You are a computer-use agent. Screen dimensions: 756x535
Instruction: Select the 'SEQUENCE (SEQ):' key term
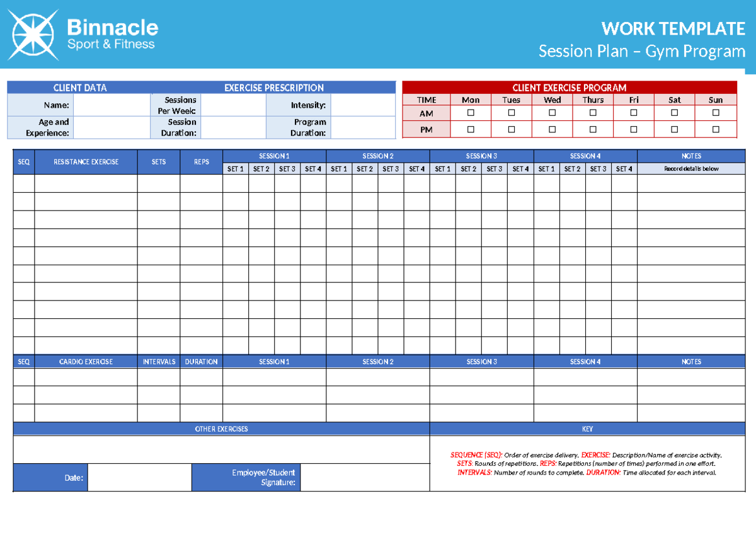click(x=477, y=455)
